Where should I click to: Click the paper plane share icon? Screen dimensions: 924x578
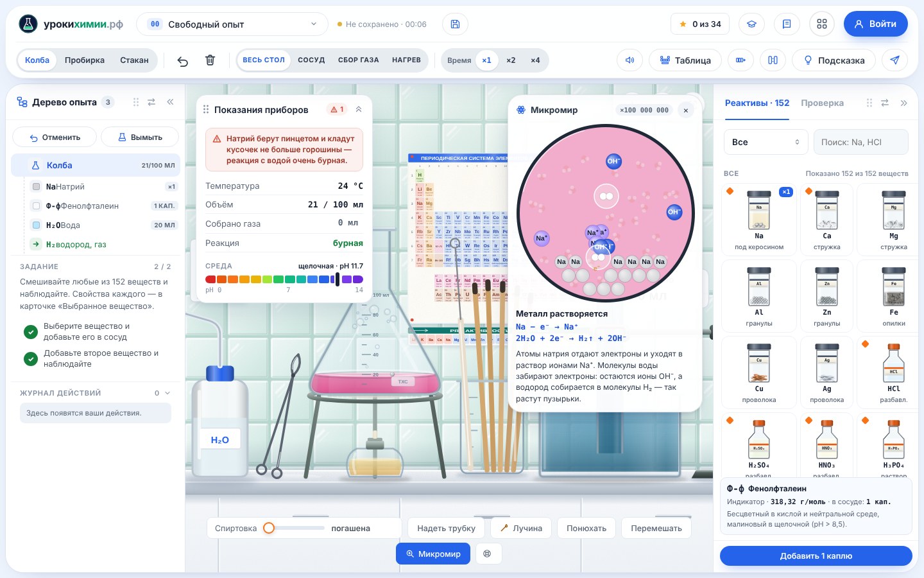click(x=894, y=60)
